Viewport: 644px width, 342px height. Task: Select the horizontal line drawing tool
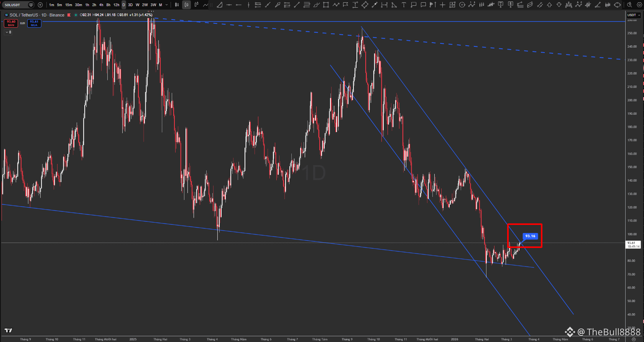[x=229, y=5]
